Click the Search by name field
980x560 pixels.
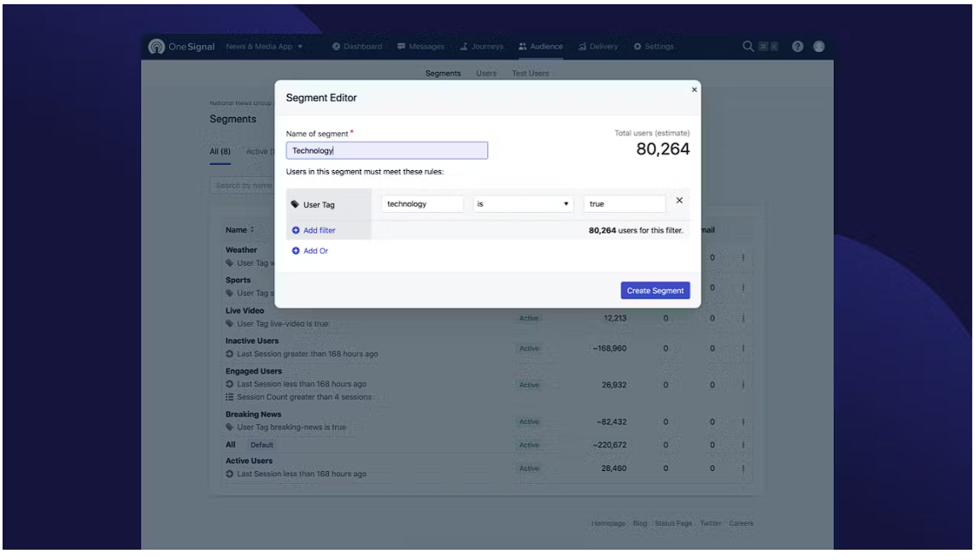tap(244, 186)
